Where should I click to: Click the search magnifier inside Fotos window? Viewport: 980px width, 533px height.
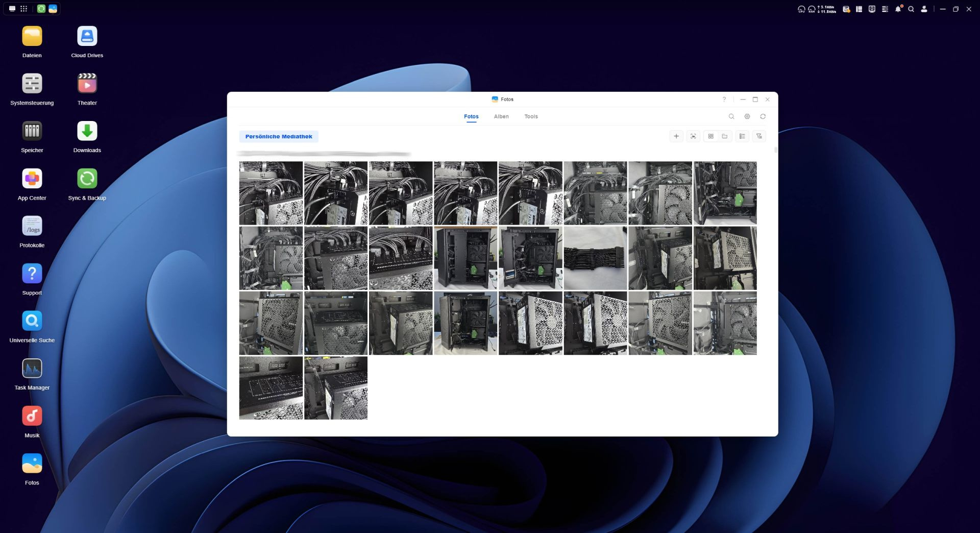(x=731, y=117)
